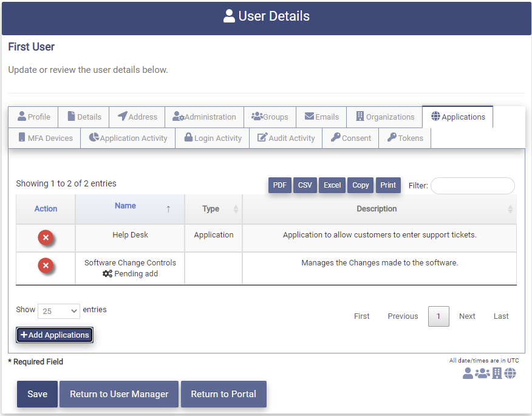Screen dimensions: 532x416
Task: Click the user icon in the User Details header
Action: (229, 16)
